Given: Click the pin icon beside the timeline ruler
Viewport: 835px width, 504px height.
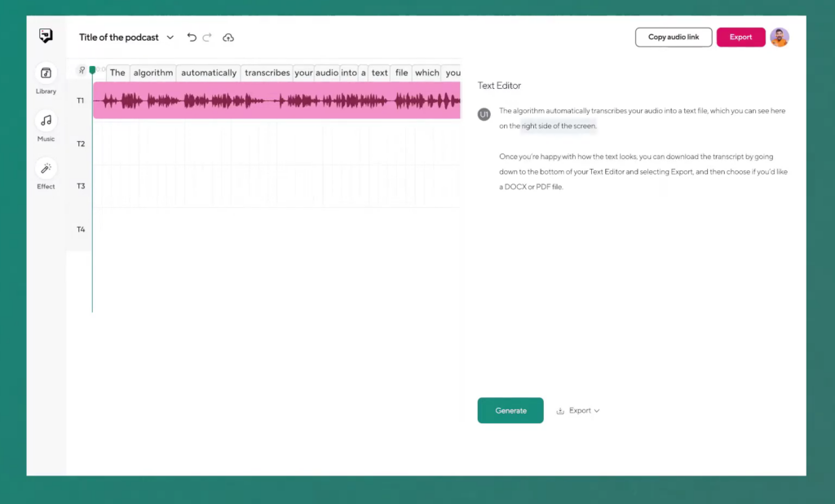Looking at the screenshot, I should coord(82,70).
